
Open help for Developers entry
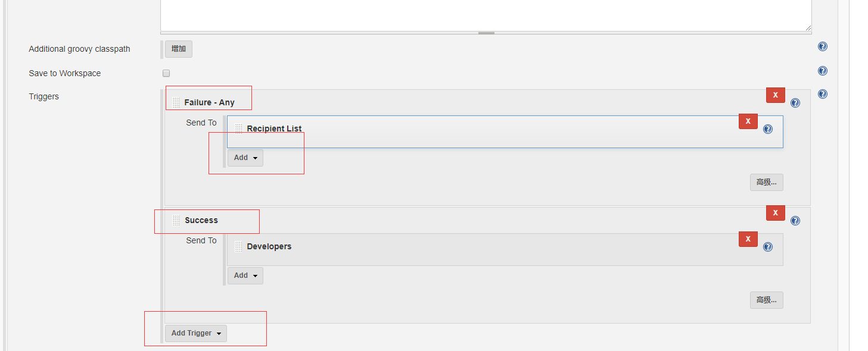(x=768, y=246)
